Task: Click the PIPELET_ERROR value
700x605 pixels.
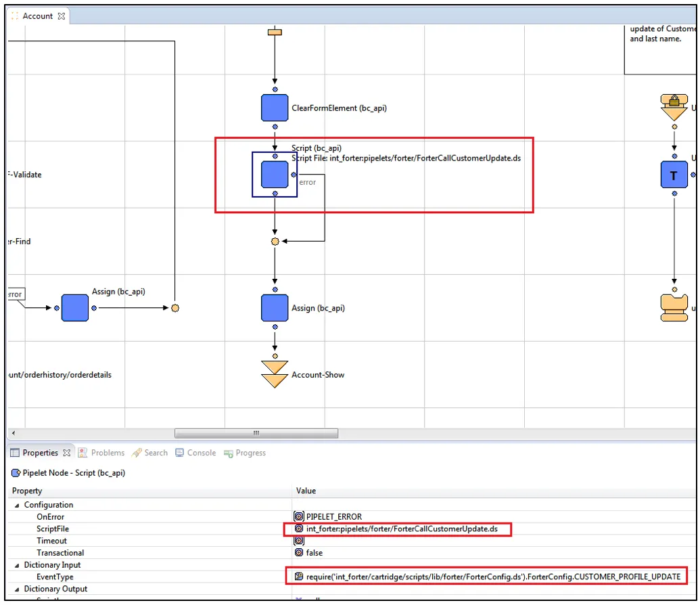Action: (334, 516)
